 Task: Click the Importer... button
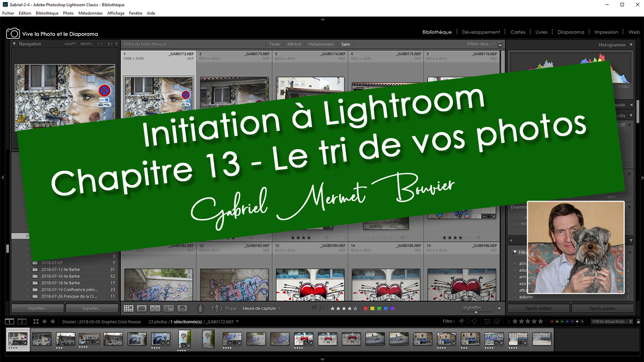pyautogui.click(x=38, y=308)
